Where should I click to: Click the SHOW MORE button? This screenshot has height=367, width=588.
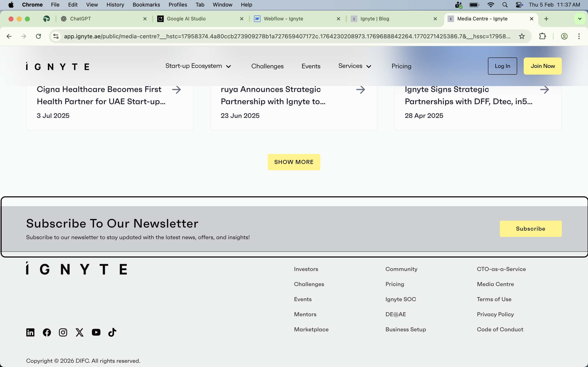294,162
